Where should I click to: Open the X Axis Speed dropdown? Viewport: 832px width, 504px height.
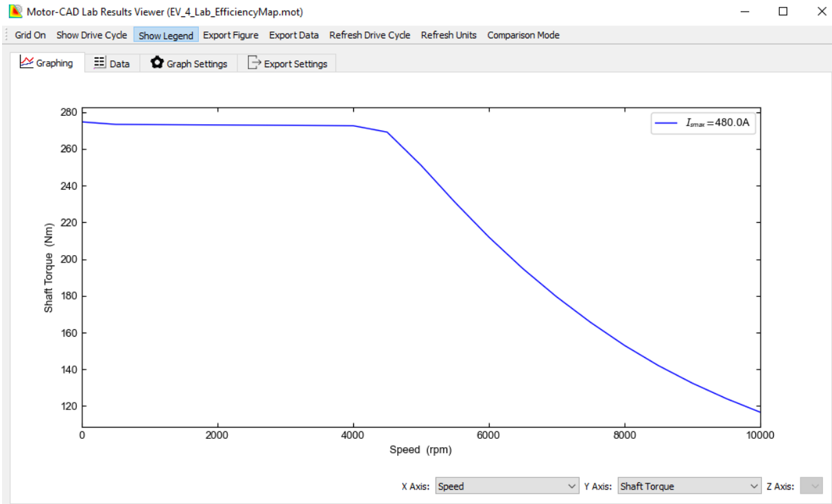(508, 486)
